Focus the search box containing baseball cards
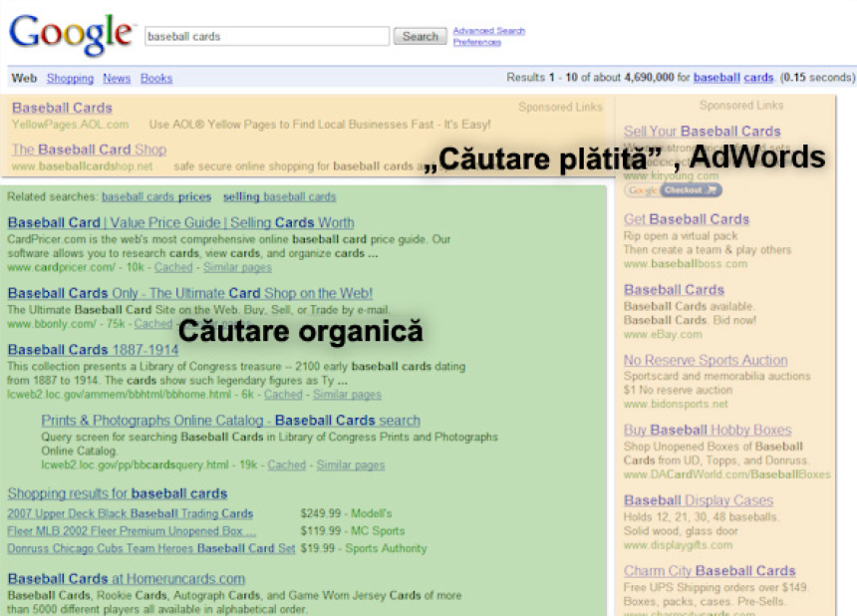Screen dimensions: 857x616 point(267,36)
